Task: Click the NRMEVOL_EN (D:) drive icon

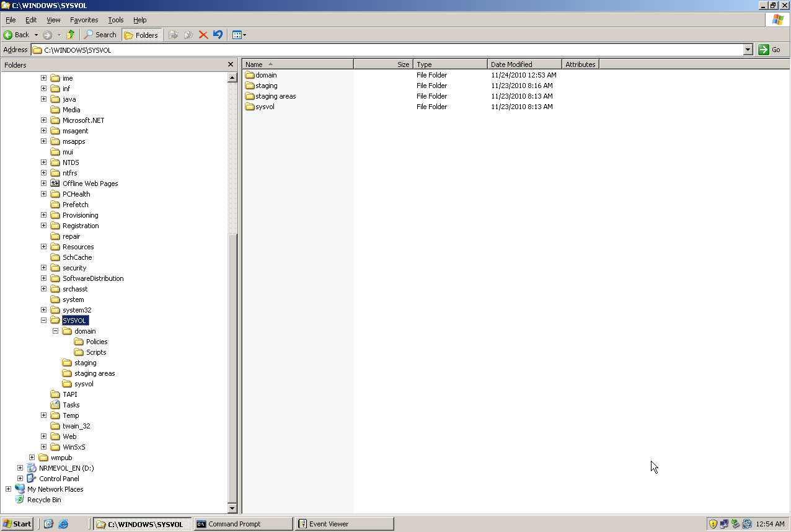Action: [31, 468]
